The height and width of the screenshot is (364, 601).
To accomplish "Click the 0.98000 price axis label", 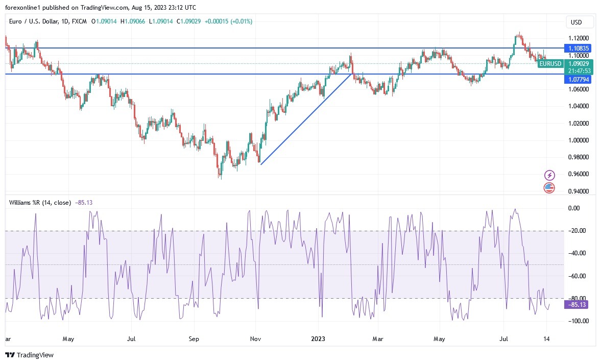I will coord(578,157).
